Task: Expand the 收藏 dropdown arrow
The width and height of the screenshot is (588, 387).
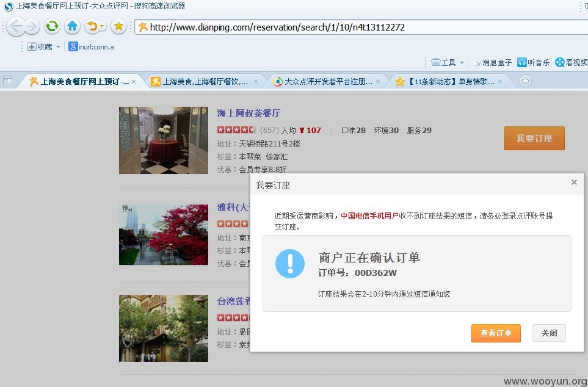Action: click(58, 47)
